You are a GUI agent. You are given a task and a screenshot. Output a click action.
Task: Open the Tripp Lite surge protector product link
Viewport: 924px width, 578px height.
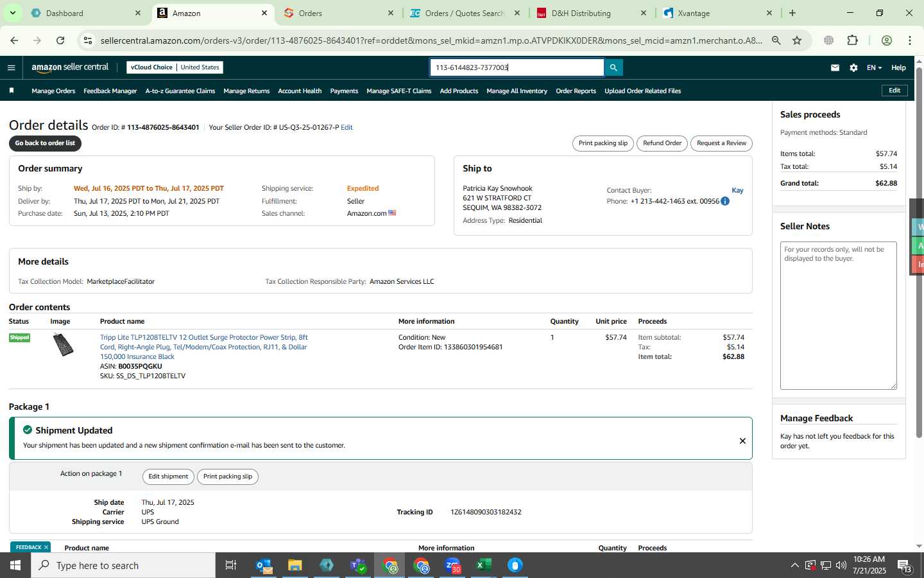click(x=203, y=347)
